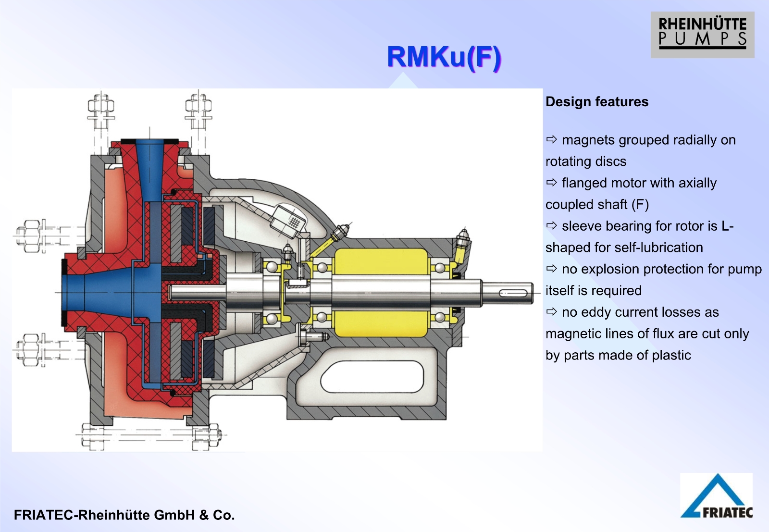The image size is (769, 532).
Task: Click the 'itself is required' line
Action: tap(594, 291)
